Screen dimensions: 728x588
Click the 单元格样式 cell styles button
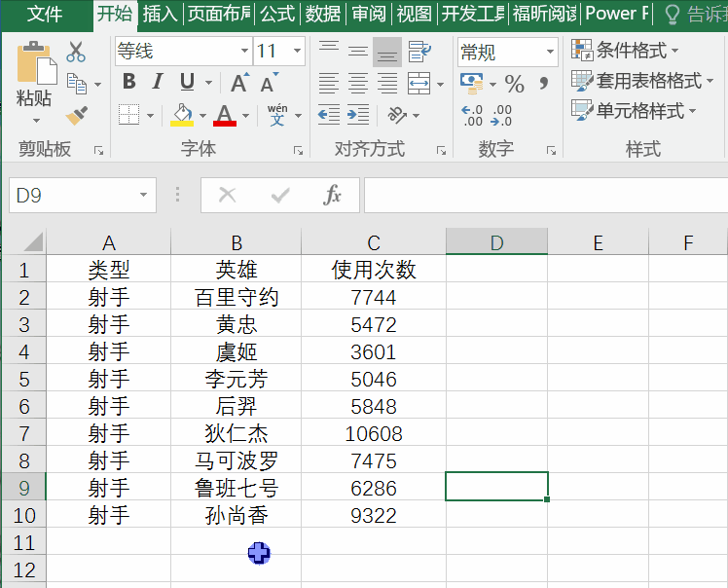point(633,110)
